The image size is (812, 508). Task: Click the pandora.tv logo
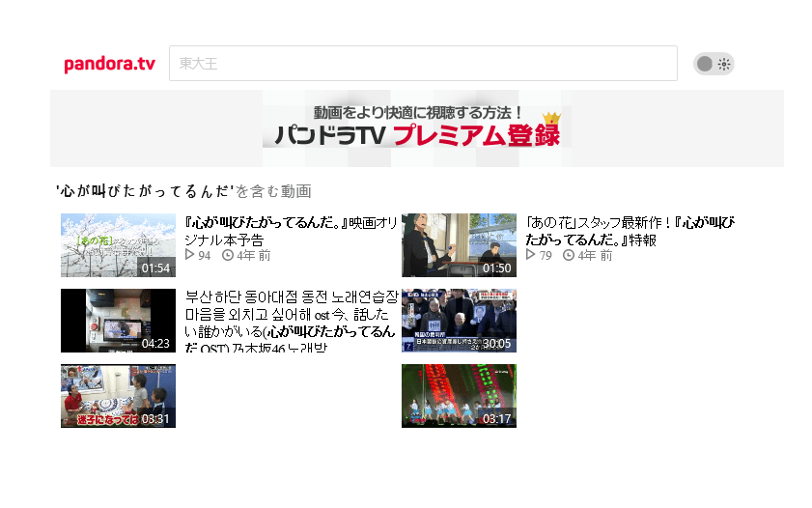(x=109, y=64)
